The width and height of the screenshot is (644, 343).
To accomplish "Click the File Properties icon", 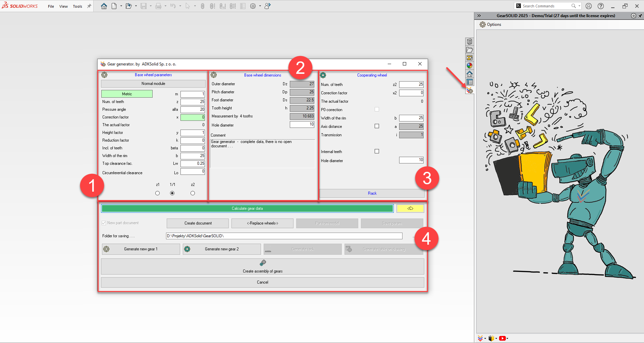I will coord(243,6).
